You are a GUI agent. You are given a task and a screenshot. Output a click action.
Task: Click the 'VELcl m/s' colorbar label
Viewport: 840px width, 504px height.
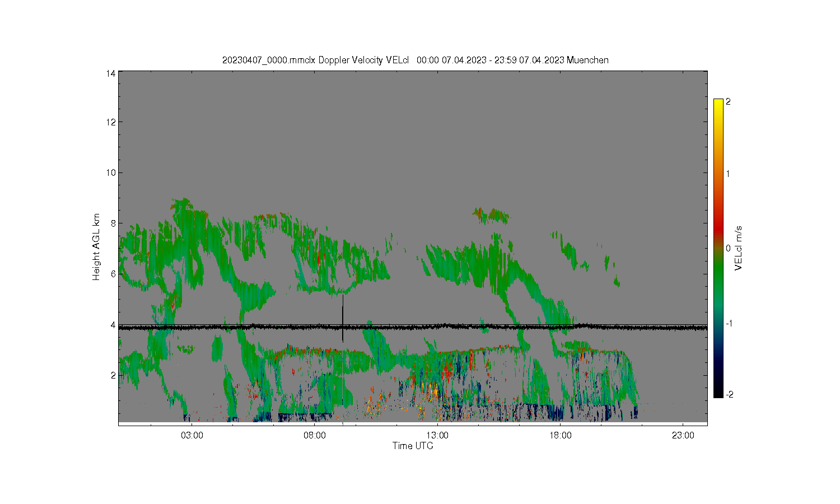point(739,248)
